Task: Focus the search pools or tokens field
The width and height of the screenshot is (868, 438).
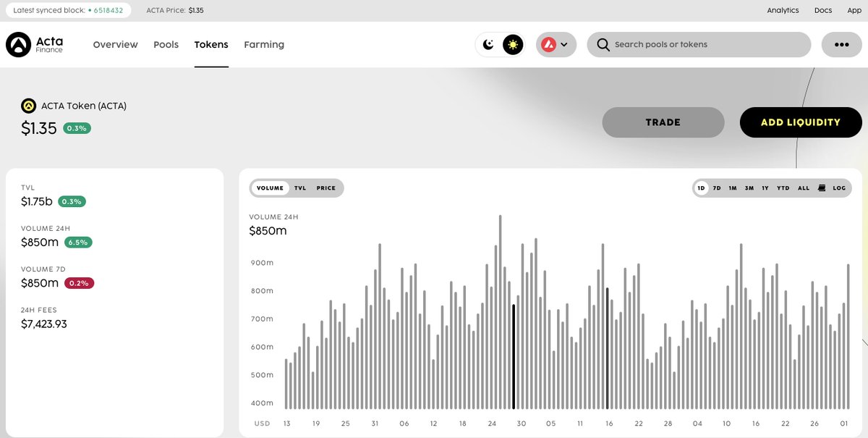Action: 699,45
